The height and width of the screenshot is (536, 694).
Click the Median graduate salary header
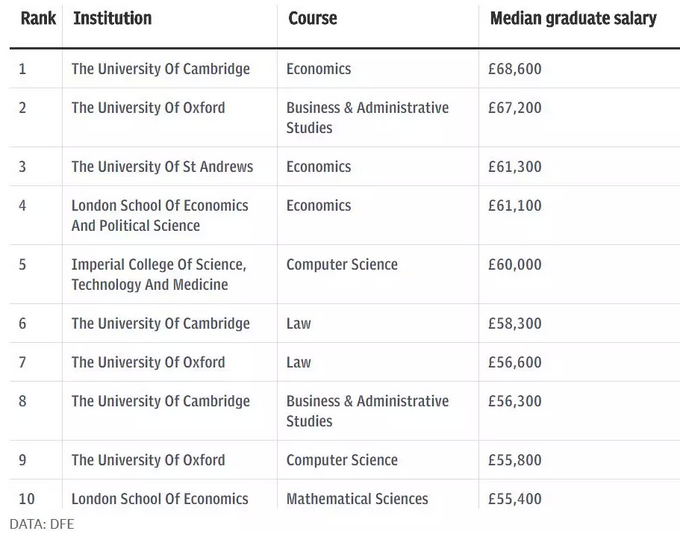(x=573, y=19)
